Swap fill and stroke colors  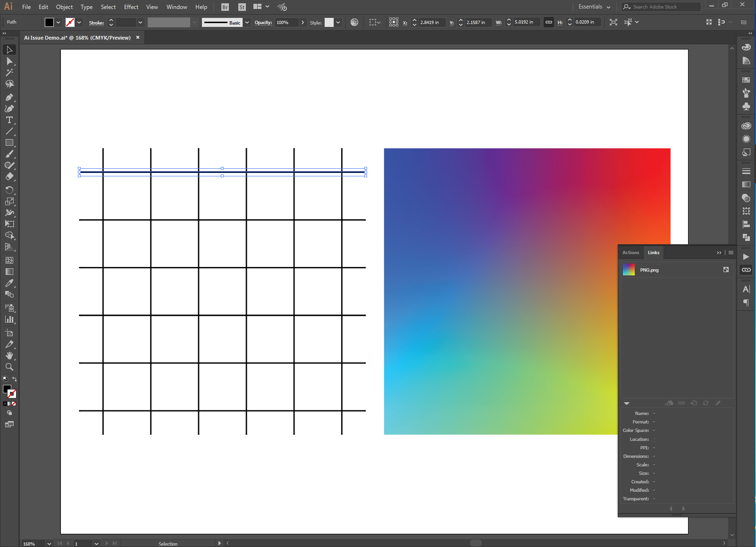15,379
